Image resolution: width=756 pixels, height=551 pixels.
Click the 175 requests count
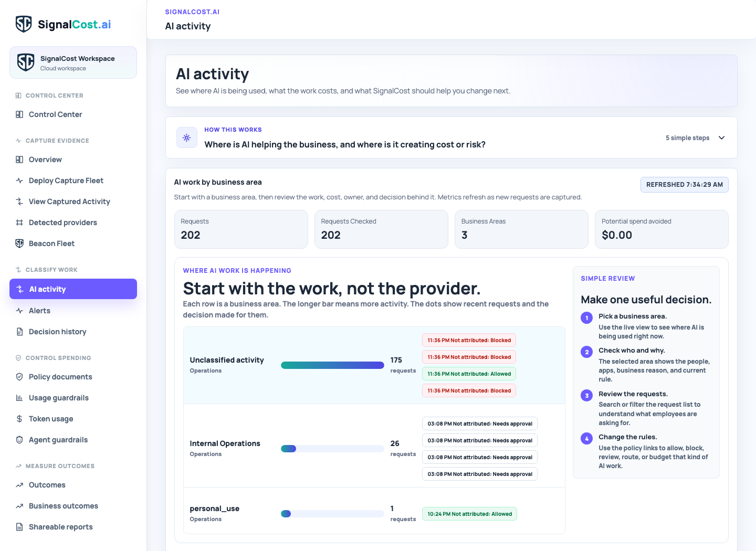tap(403, 365)
